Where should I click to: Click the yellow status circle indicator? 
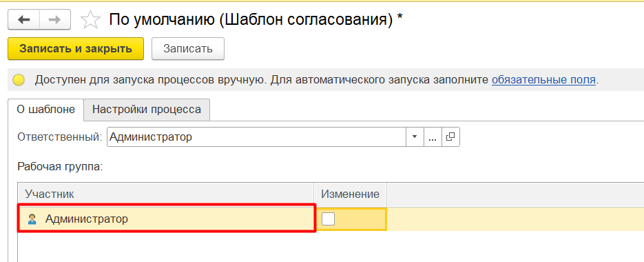(19, 80)
